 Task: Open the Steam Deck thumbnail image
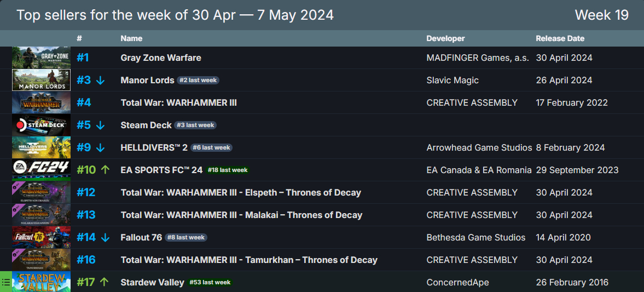point(41,124)
